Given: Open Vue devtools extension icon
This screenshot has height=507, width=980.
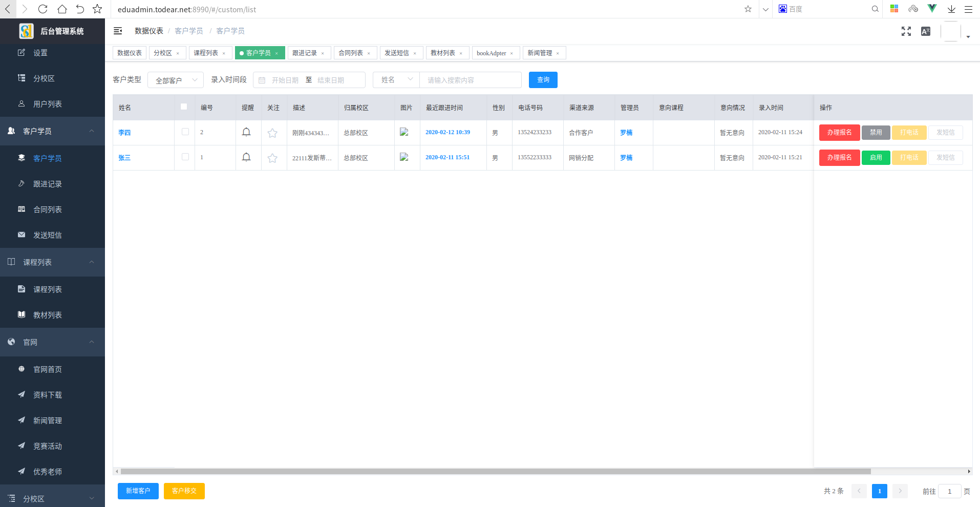Looking at the screenshot, I should coord(932,8).
